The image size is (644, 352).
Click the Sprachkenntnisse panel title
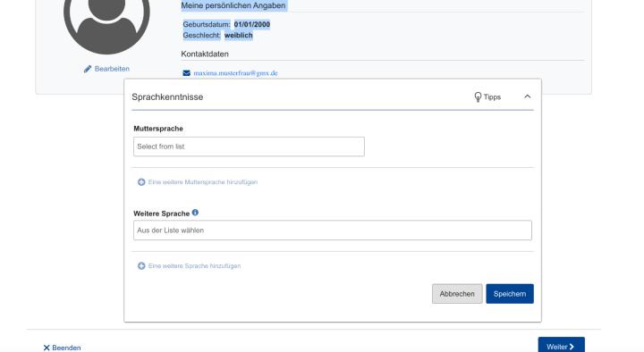point(167,96)
